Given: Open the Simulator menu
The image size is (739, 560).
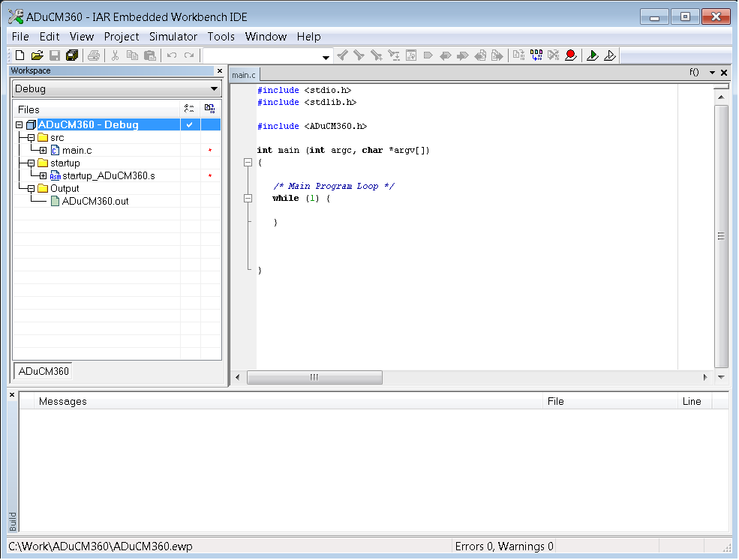Looking at the screenshot, I should pos(173,37).
